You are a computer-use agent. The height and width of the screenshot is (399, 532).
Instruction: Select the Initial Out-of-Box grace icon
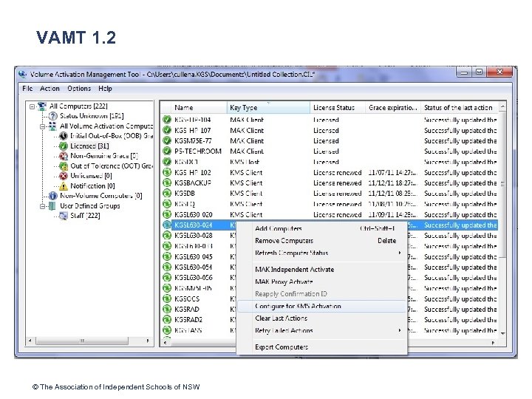coord(64,136)
